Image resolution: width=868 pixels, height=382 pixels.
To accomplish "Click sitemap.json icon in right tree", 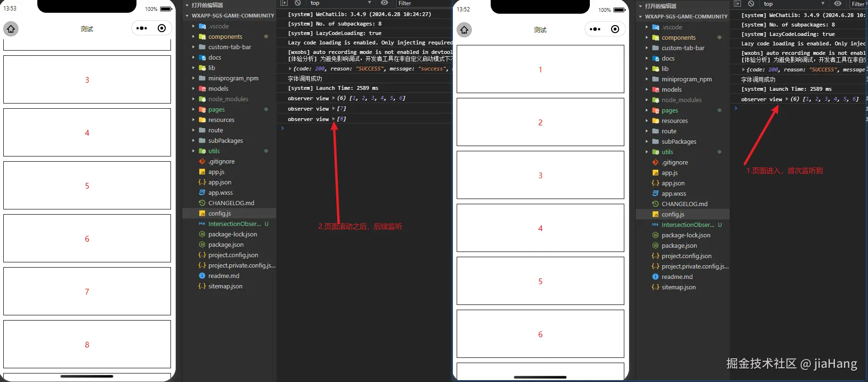I will point(655,287).
